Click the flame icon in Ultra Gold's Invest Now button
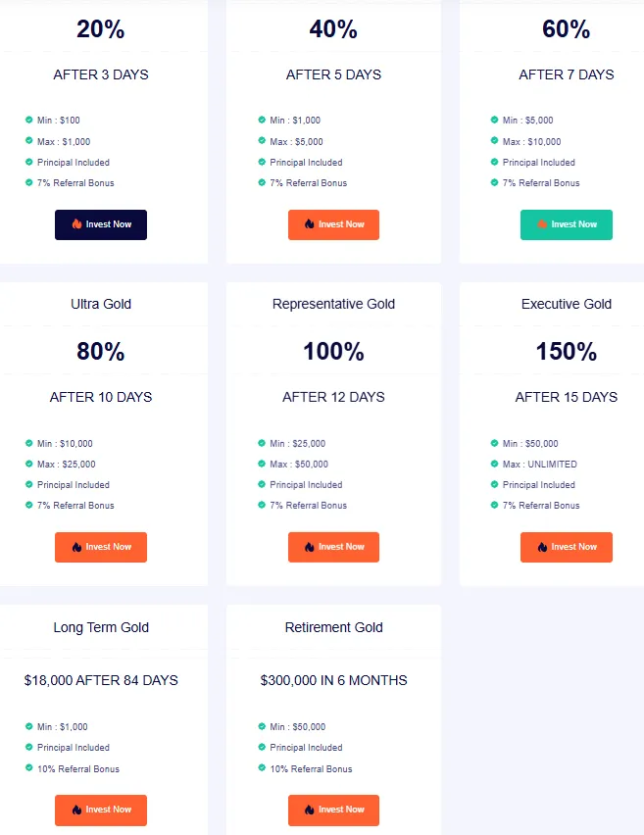The height and width of the screenshot is (835, 644). pos(77,547)
